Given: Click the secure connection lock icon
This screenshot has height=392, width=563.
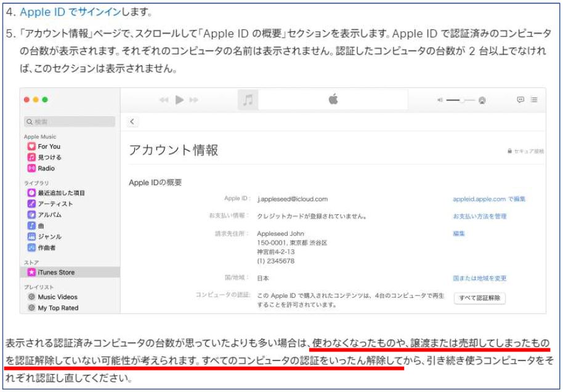Looking at the screenshot, I should pos(509,151).
